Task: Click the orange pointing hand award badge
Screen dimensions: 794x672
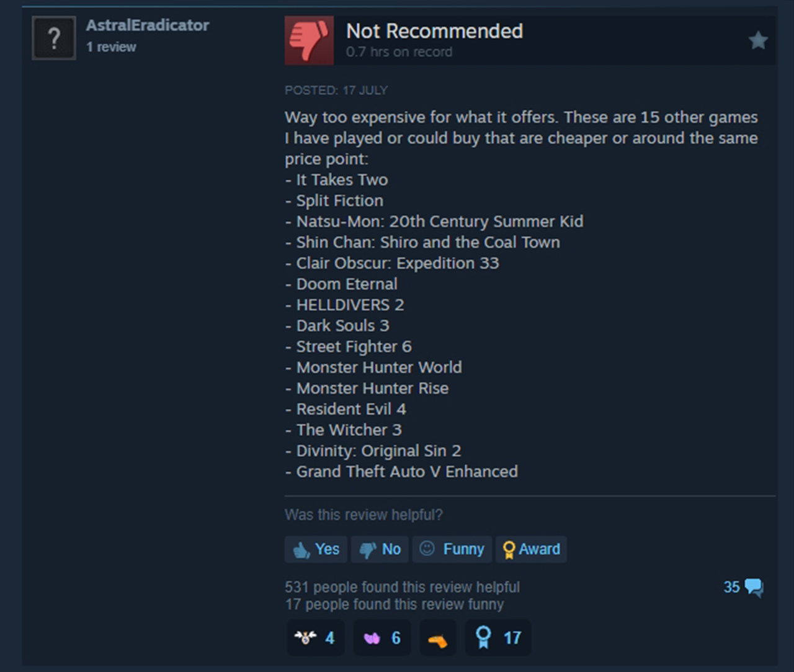Action: pyautogui.click(x=438, y=637)
